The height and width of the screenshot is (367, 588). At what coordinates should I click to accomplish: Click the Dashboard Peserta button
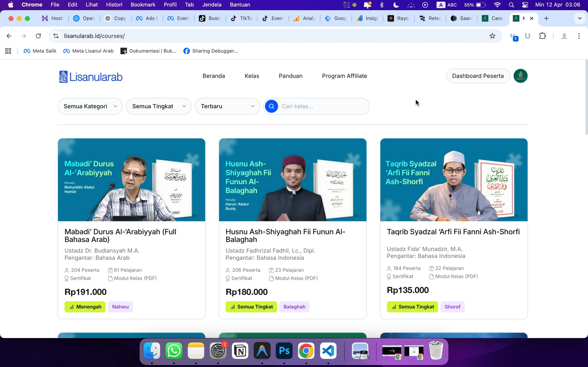(478, 76)
